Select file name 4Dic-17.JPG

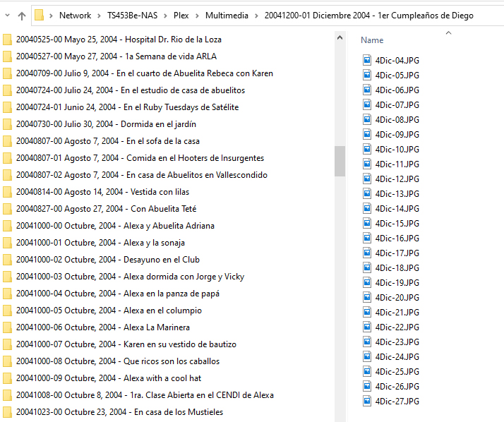(397, 253)
